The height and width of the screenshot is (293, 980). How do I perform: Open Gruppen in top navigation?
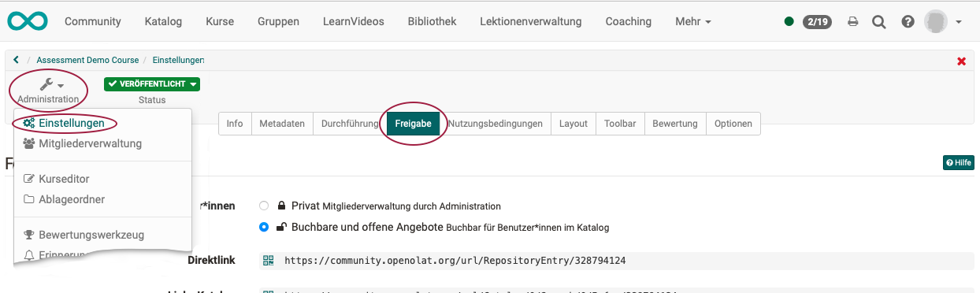[278, 21]
